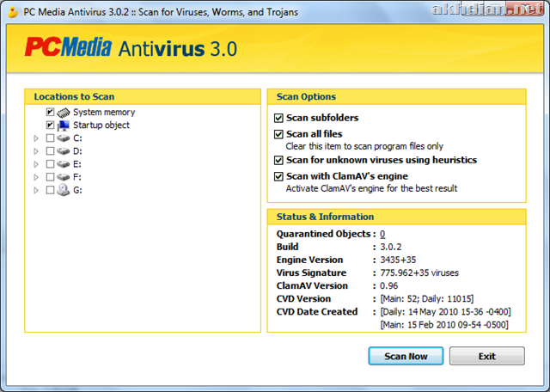Image resolution: width=550 pixels, height=392 pixels.
Task: Click the key icon in title bar
Action: [x=14, y=10]
